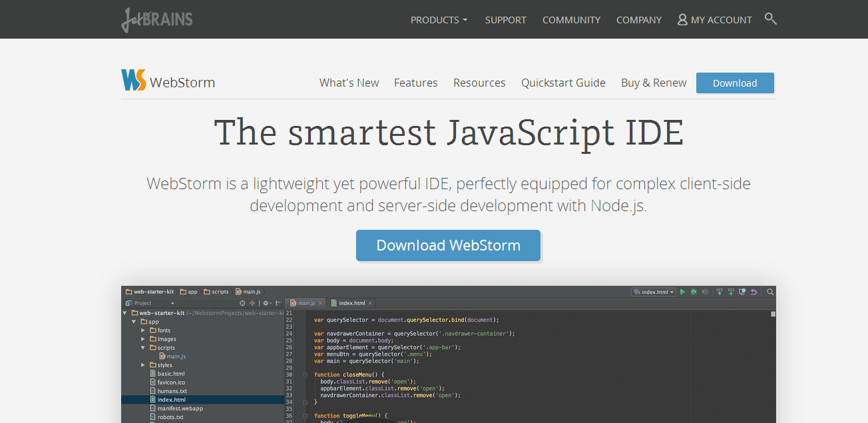This screenshot has width=868, height=423.
Task: Open the index.html run configuration dropdown
Action: tap(654, 292)
